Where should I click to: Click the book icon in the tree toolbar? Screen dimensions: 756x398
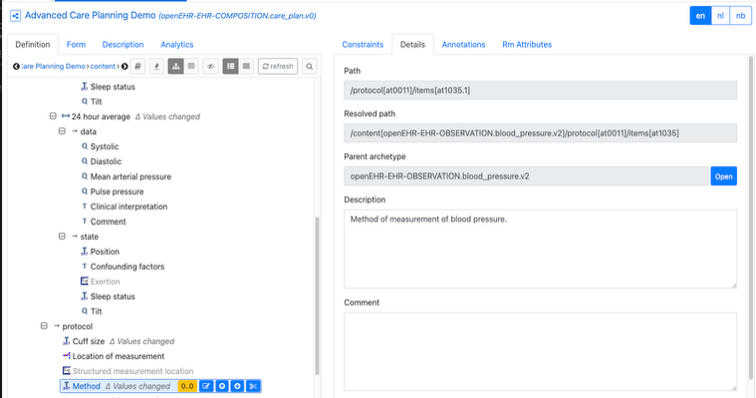(x=138, y=67)
